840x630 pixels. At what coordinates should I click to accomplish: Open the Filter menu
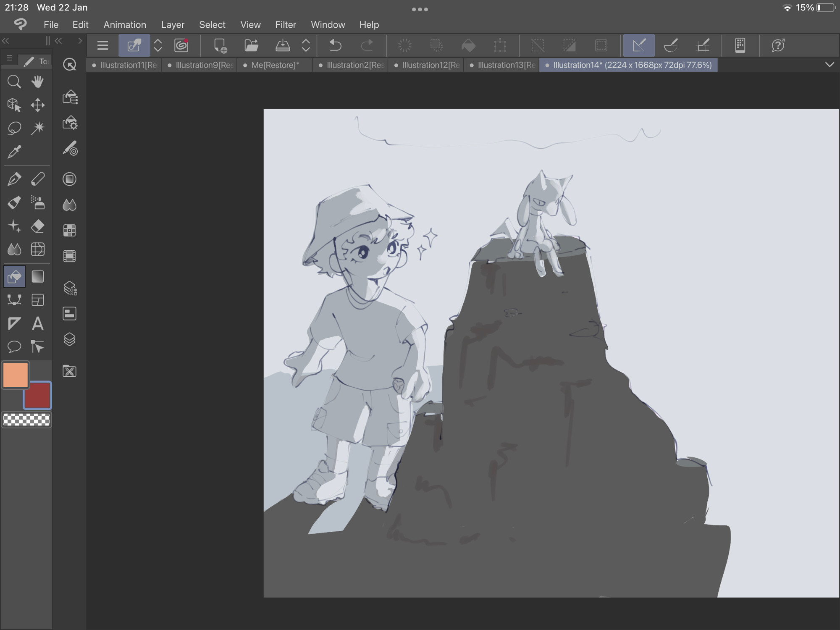click(286, 25)
